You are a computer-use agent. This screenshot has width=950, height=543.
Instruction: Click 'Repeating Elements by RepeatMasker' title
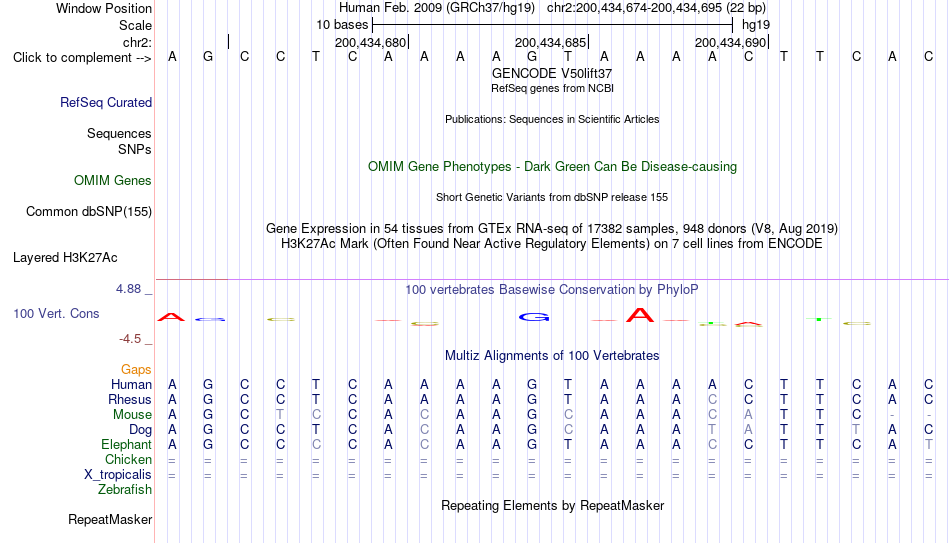point(552,505)
